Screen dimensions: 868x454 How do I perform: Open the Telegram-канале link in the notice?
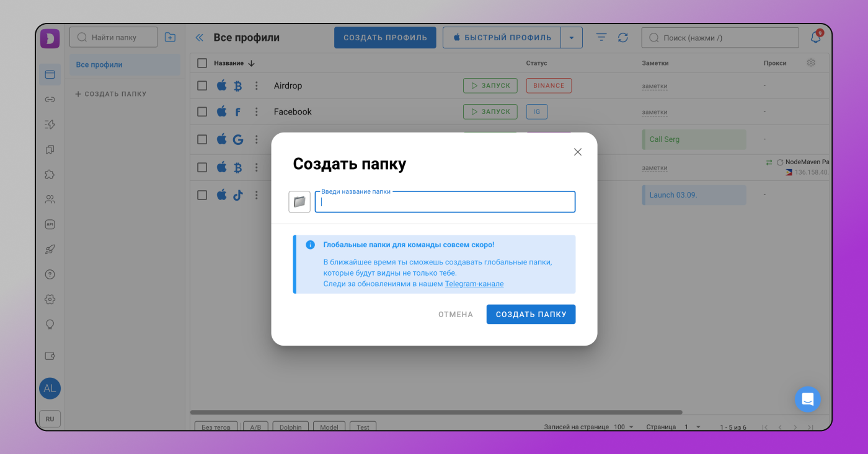[475, 284]
